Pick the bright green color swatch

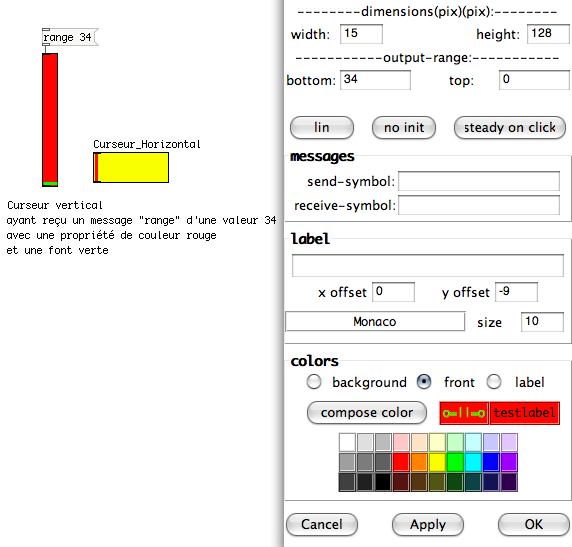455,462
